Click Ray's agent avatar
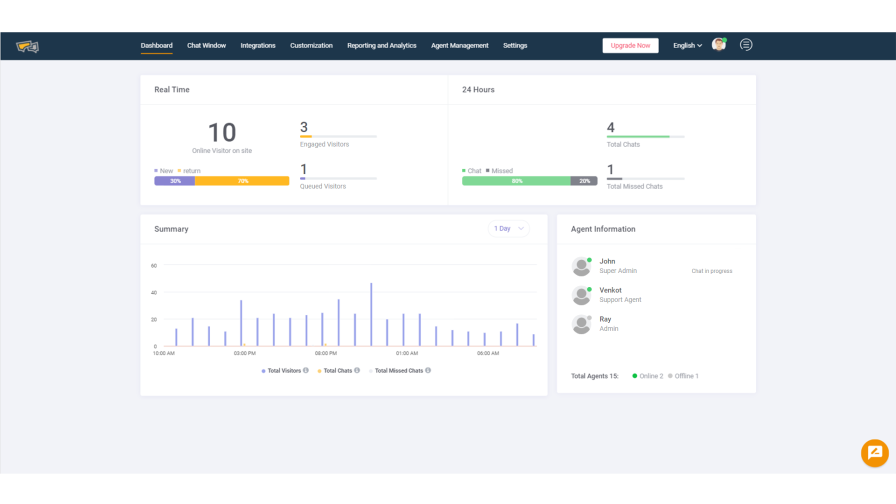Image resolution: width=896 pixels, height=504 pixels. pyautogui.click(x=581, y=325)
